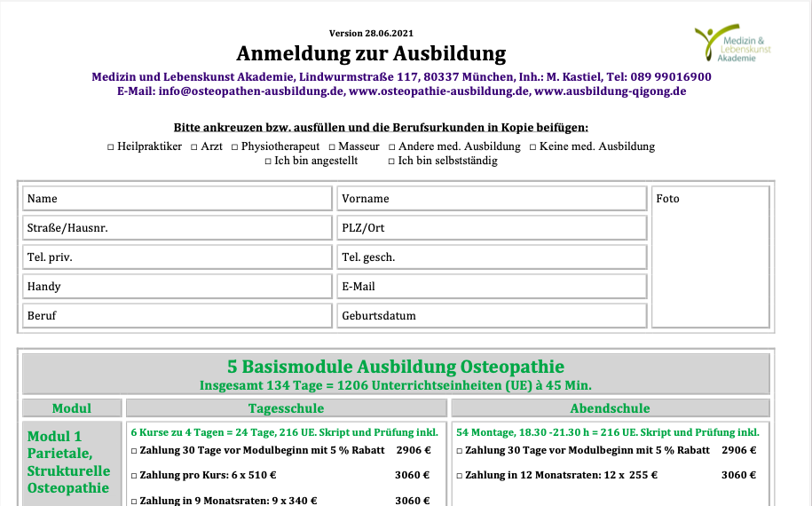
Task: Tick Keine med. Ausbildung checkbox
Action: [x=532, y=147]
